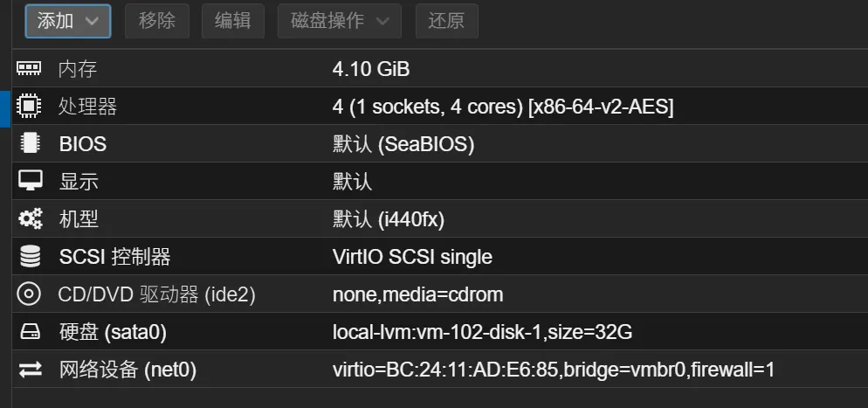This screenshot has height=408, width=868.
Task: Select the local-lvm:vm-102-disk-1 disk row
Action: tap(440, 332)
